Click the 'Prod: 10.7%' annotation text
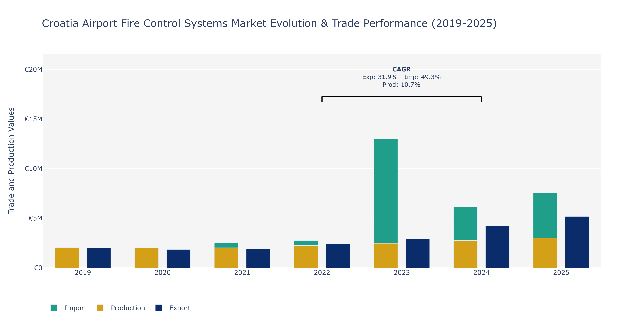 pyautogui.click(x=402, y=85)
